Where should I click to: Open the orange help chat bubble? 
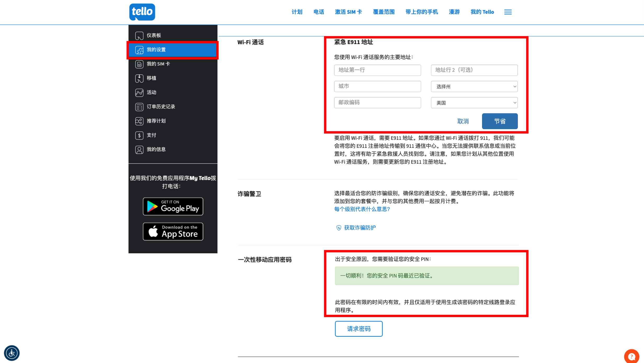coord(631,356)
